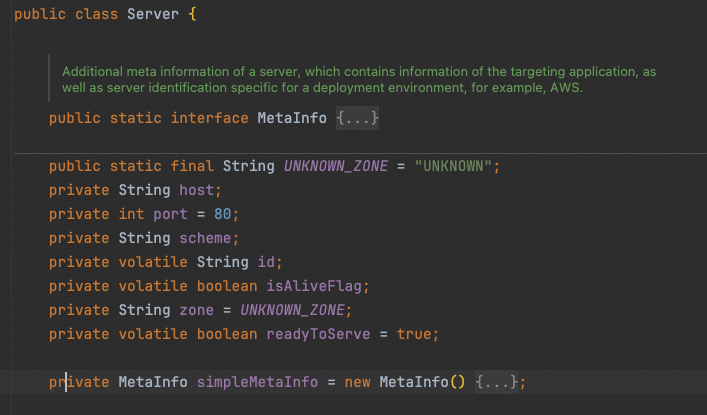Click the true value of readyToServe
The width and height of the screenshot is (707, 415).
coord(417,334)
